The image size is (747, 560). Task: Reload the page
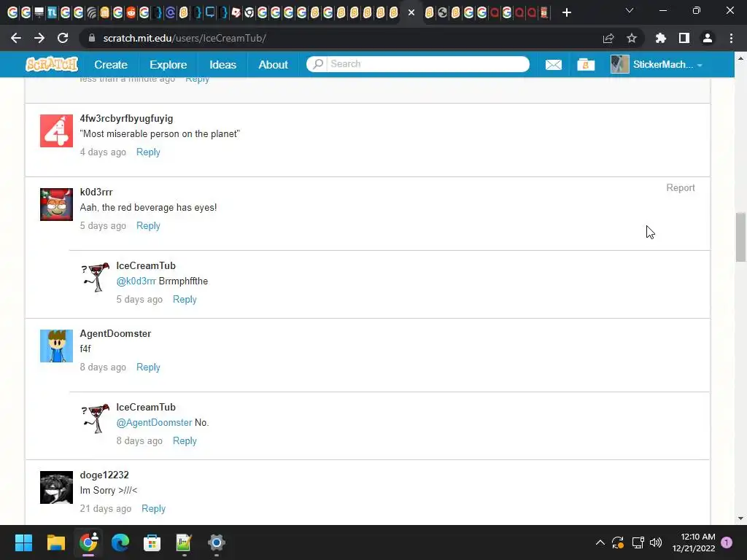coord(63,38)
